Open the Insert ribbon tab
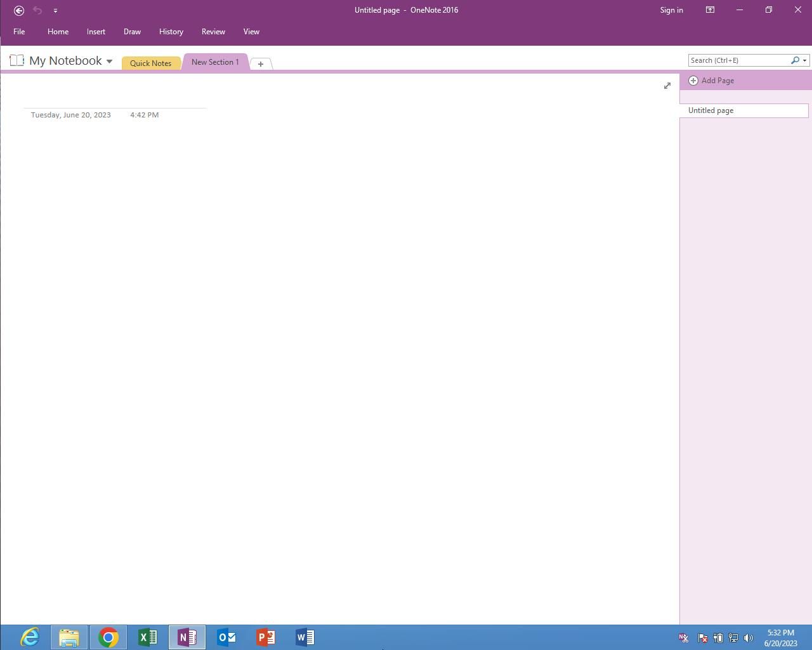 coord(96,32)
